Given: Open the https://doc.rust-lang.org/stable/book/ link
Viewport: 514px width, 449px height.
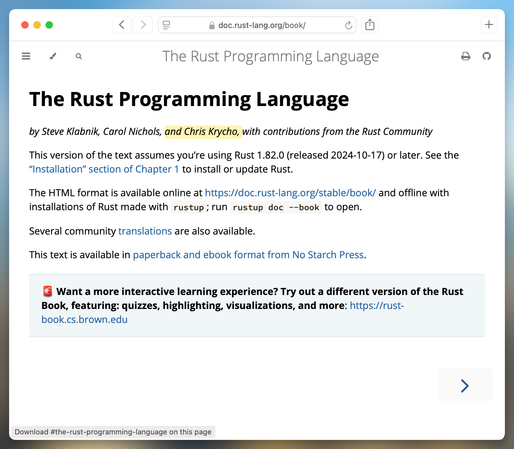Looking at the screenshot, I should [290, 193].
